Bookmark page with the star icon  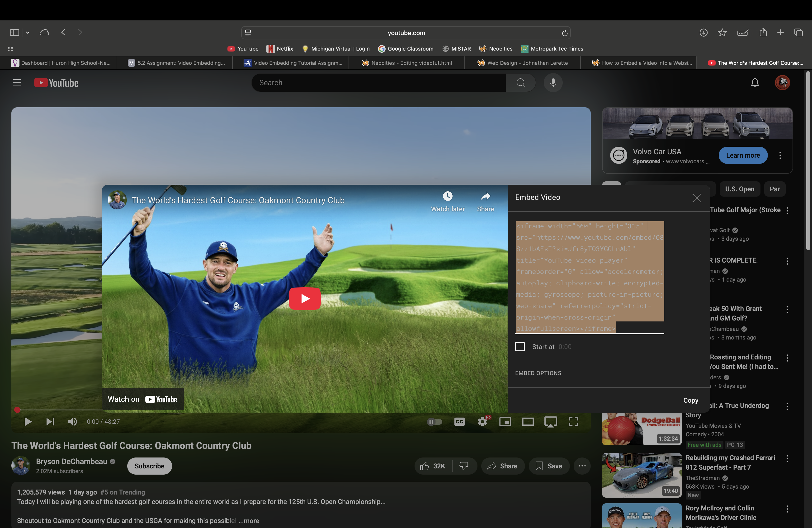tap(722, 33)
